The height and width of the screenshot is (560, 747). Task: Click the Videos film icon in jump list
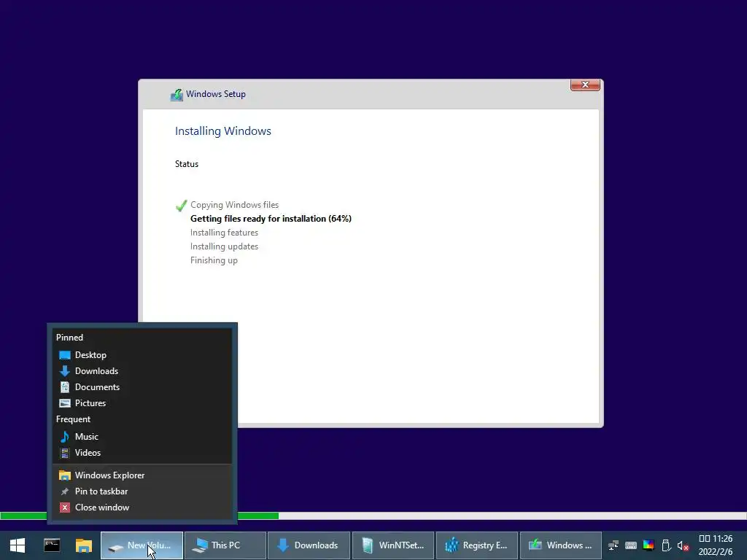point(65,453)
